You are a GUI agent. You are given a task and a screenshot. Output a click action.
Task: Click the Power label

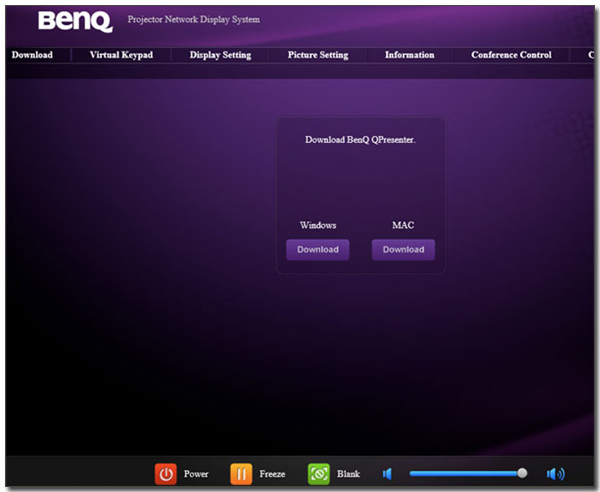[x=196, y=474]
